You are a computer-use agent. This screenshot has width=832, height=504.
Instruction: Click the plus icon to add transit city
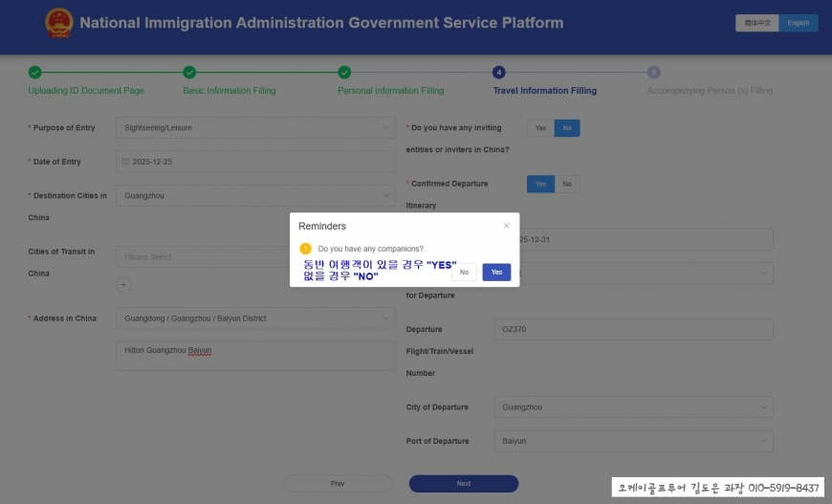pos(123,284)
